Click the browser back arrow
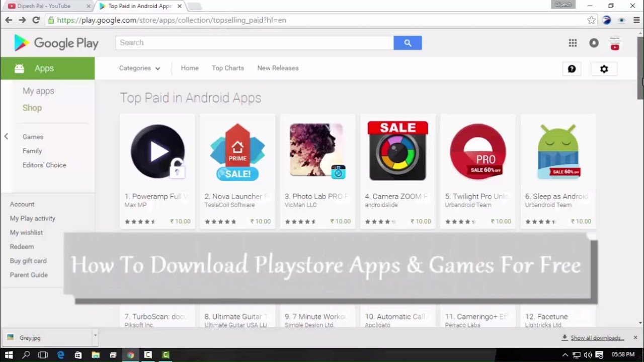Viewport: 644px width, 362px height. coord(9,20)
